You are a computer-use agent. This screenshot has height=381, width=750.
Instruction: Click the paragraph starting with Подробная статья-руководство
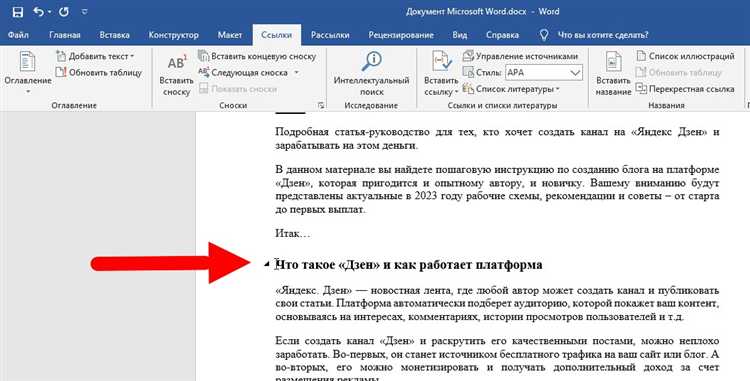pyautogui.click(x=497, y=139)
